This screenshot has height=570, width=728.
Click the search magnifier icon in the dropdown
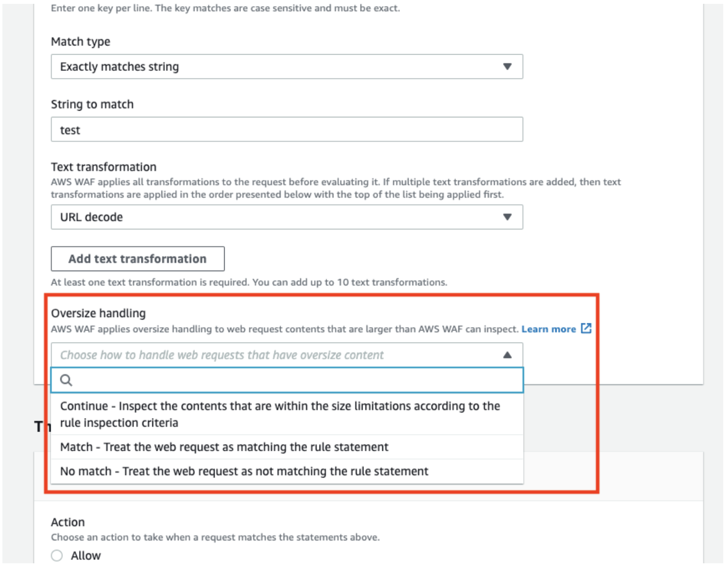(x=67, y=380)
